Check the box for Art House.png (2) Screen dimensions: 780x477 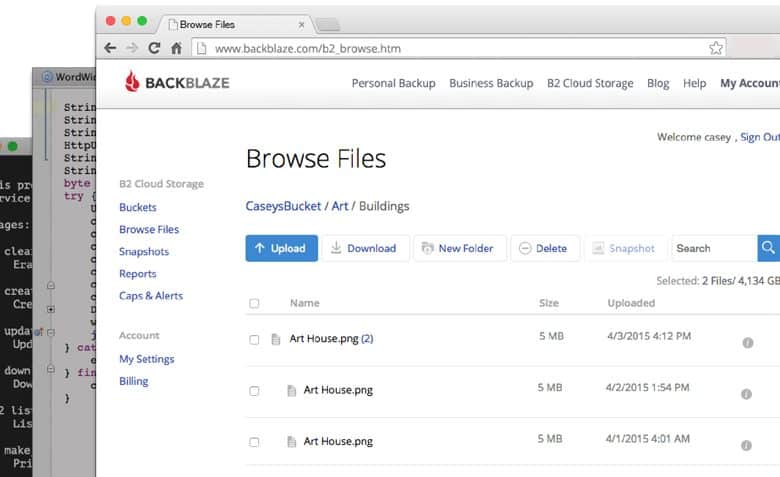tap(254, 340)
